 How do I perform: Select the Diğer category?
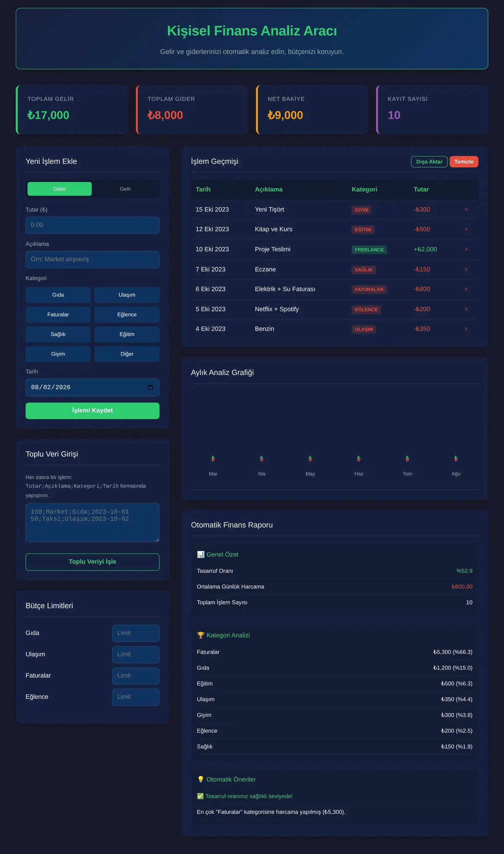point(127,354)
